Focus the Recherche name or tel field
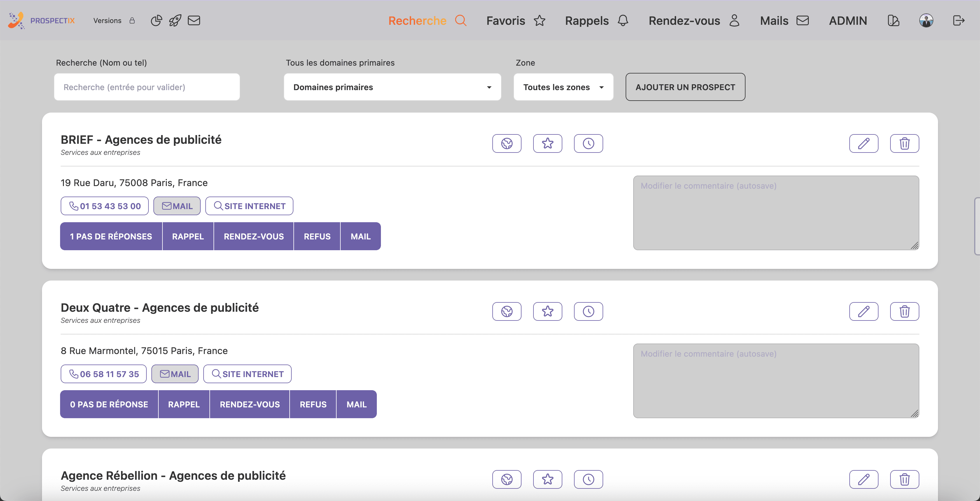The height and width of the screenshot is (501, 980). click(x=147, y=87)
